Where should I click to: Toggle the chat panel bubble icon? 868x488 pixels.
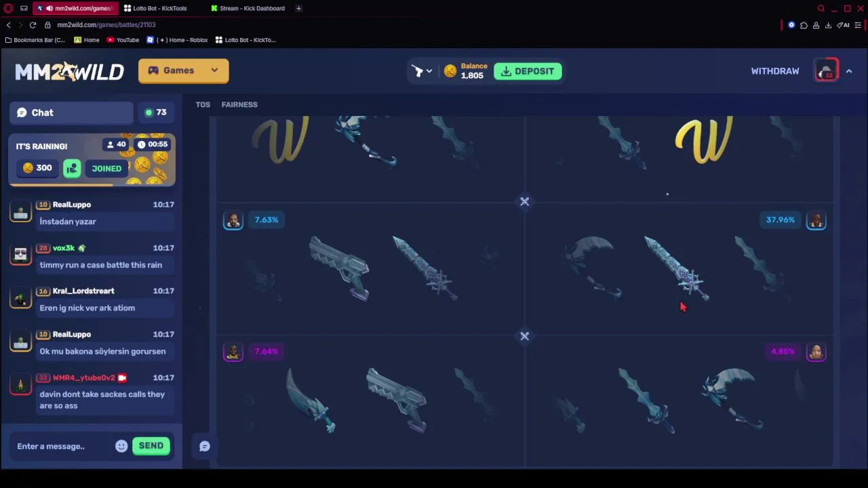click(x=205, y=446)
